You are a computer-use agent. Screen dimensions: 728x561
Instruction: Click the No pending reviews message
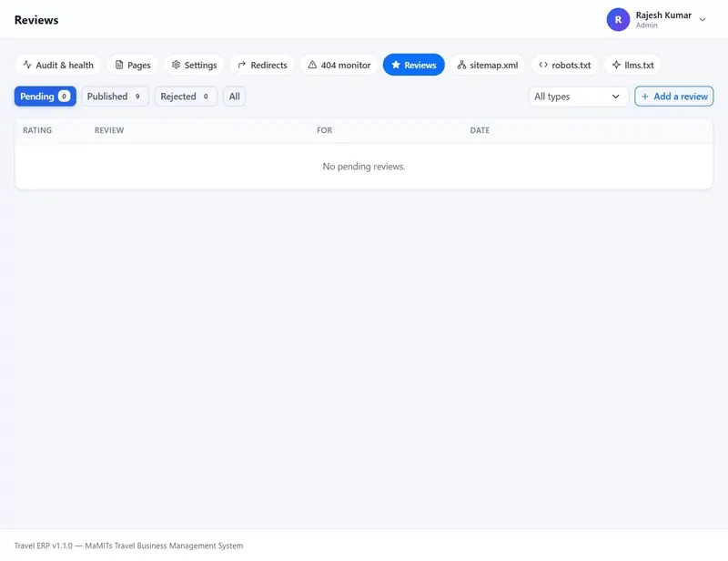tap(364, 167)
